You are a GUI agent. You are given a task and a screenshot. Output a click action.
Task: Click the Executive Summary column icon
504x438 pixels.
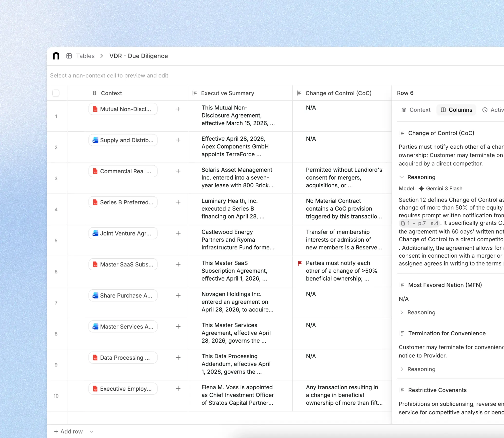pos(195,93)
